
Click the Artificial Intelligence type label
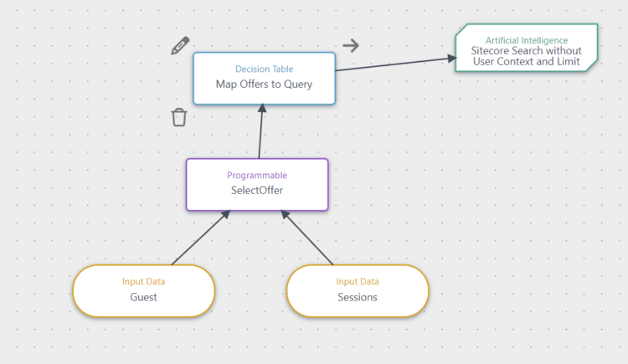(x=526, y=39)
